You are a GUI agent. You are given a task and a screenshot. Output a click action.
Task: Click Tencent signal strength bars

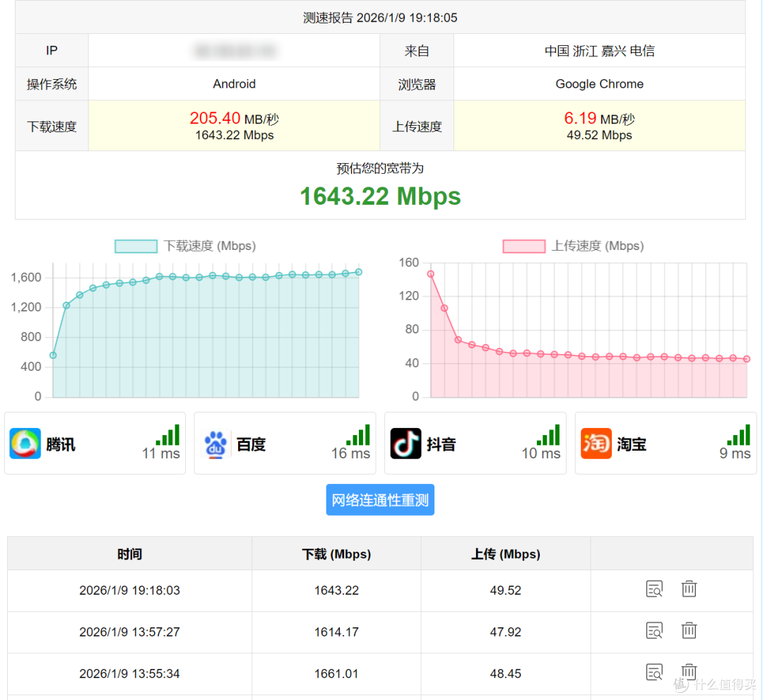click(x=168, y=434)
